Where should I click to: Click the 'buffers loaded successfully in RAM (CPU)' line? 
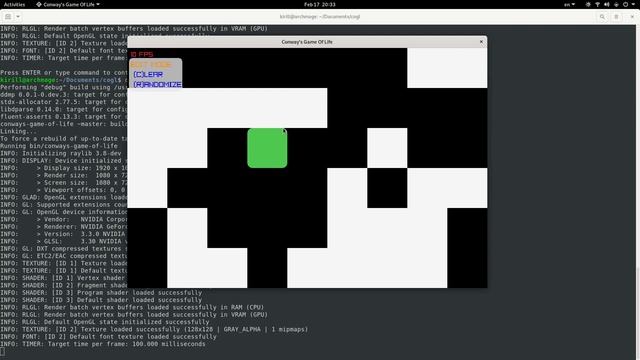[x=132, y=307]
